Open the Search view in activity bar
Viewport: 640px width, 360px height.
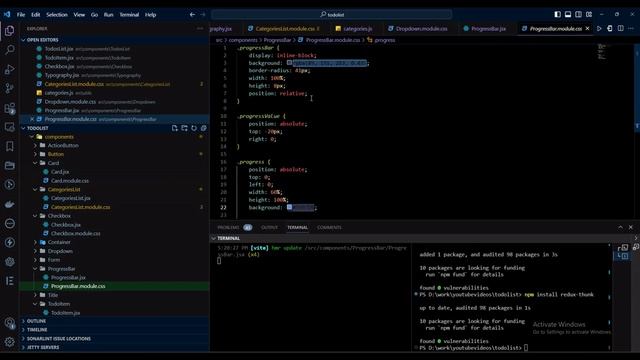[x=10, y=50]
